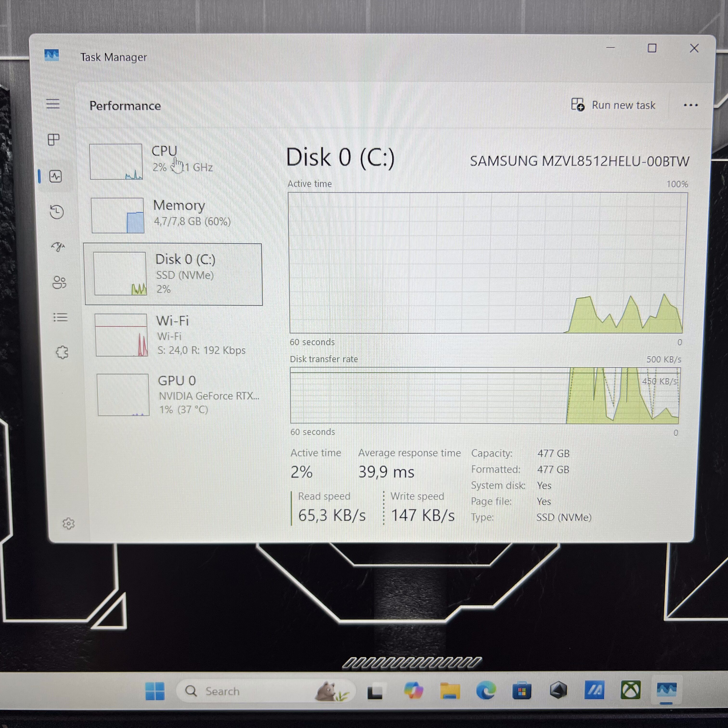This screenshot has height=728, width=728.
Task: Open File Explorer from the taskbar
Action: pos(449,691)
